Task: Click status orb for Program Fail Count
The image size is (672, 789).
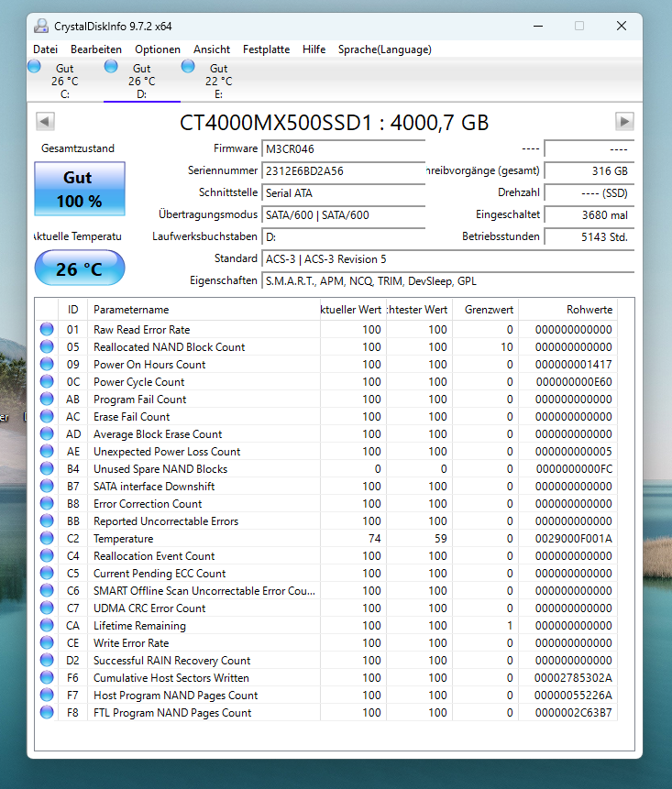Action: 47,399
